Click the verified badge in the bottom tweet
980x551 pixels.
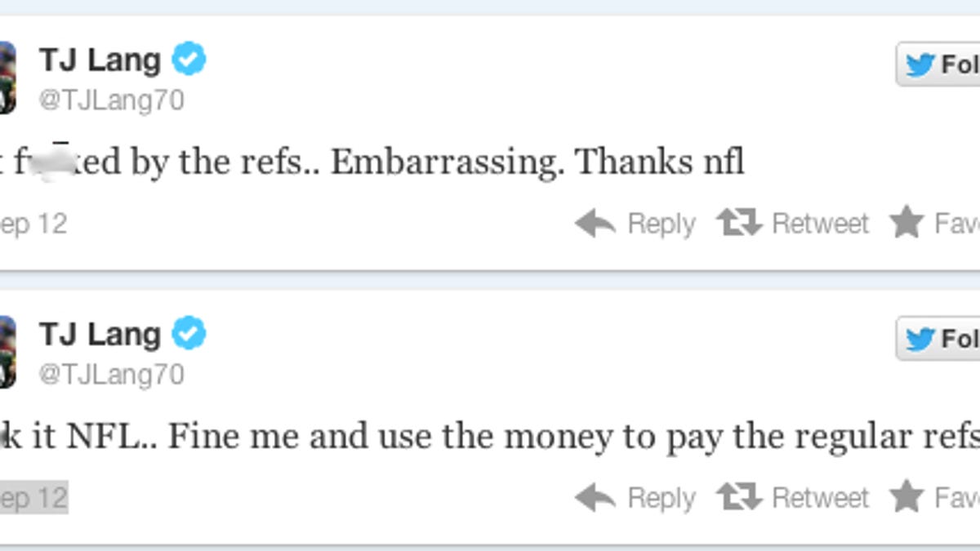pyautogui.click(x=189, y=334)
